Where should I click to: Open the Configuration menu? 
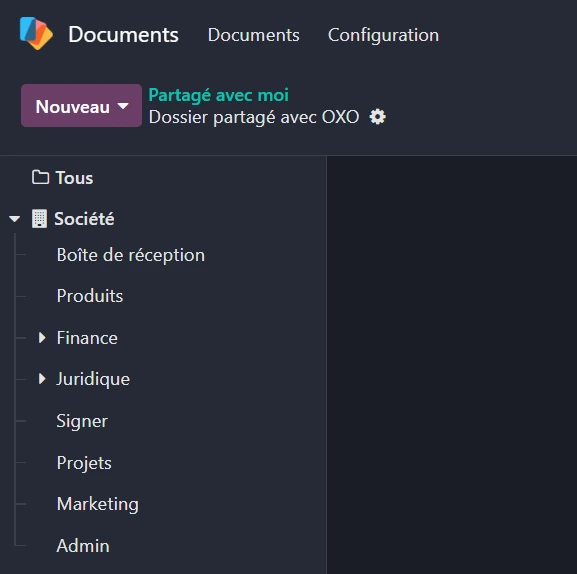[x=383, y=35]
